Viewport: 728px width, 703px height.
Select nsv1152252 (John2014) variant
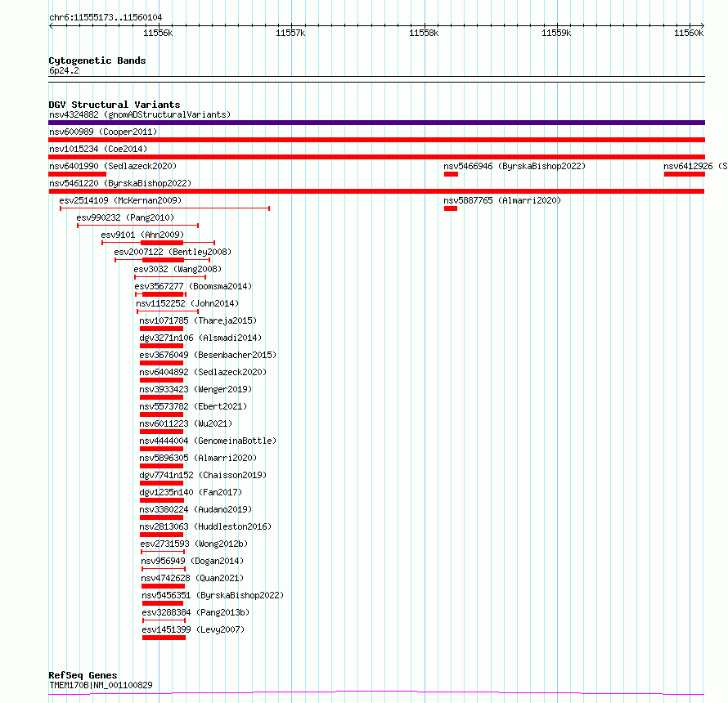pyautogui.click(x=187, y=303)
